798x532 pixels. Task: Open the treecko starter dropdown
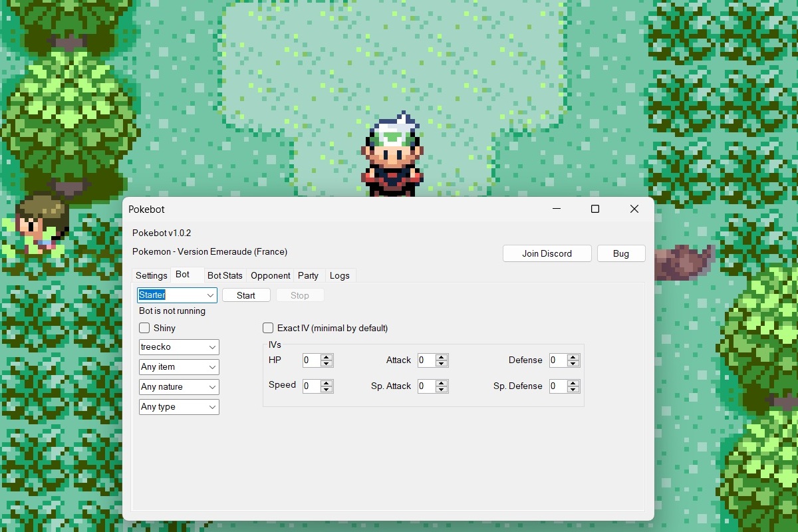179,347
